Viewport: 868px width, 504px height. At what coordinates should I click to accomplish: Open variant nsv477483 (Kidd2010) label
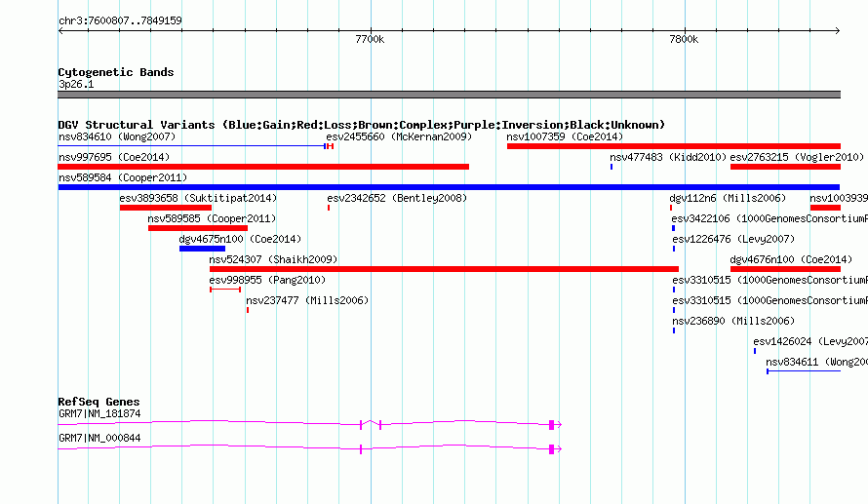pyautogui.click(x=668, y=157)
